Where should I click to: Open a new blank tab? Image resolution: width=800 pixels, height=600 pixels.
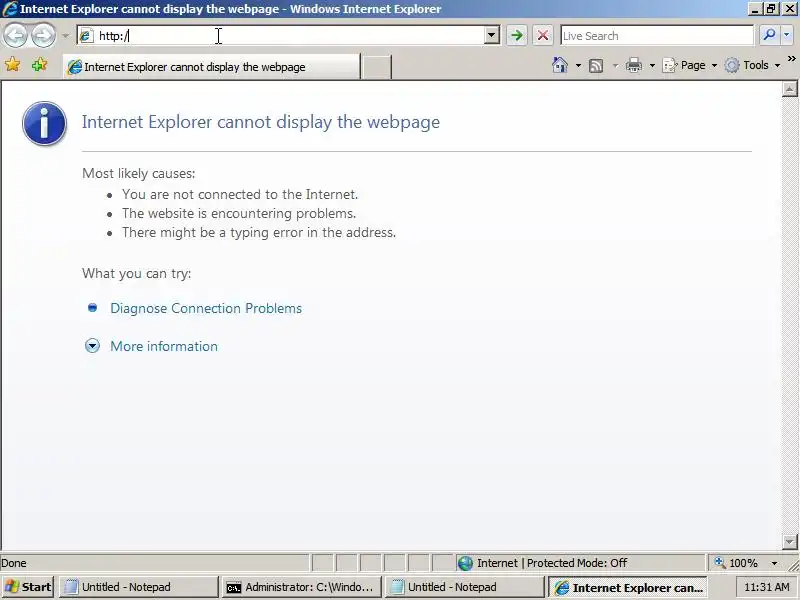[377, 67]
